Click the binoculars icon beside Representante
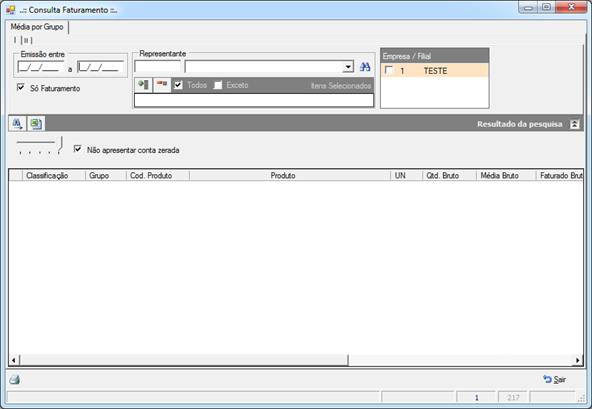The image size is (592, 409). [365, 67]
